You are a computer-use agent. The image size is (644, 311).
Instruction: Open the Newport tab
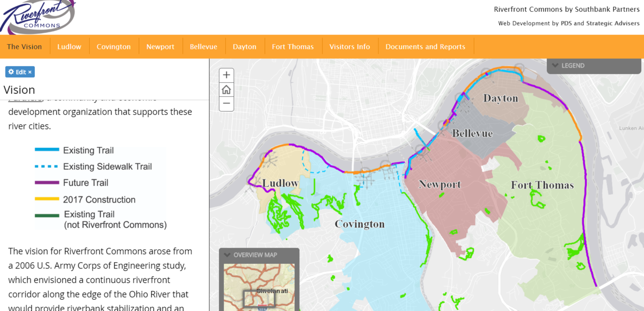click(x=160, y=47)
